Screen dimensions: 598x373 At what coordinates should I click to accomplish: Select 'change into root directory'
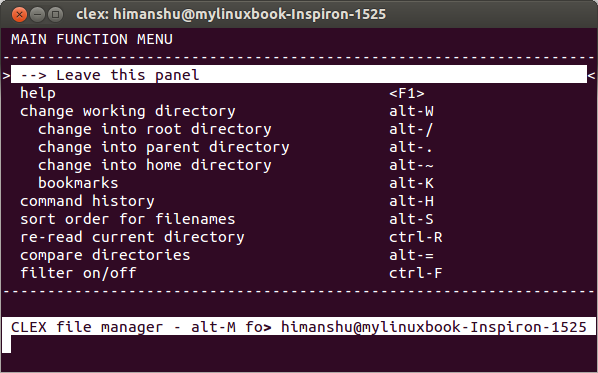pyautogui.click(x=155, y=129)
